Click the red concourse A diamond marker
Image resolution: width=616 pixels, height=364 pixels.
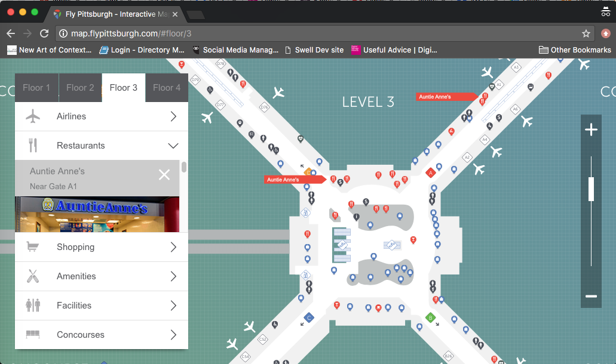tap(430, 173)
